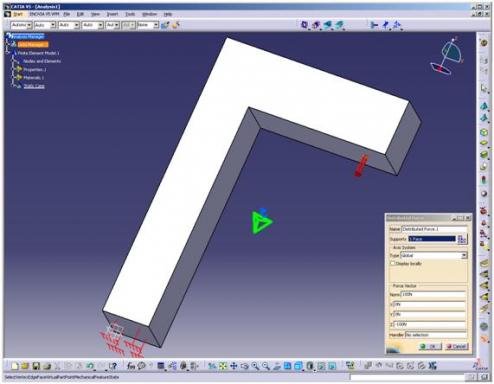
Task: Activate the Pan view tool
Action: (234, 366)
